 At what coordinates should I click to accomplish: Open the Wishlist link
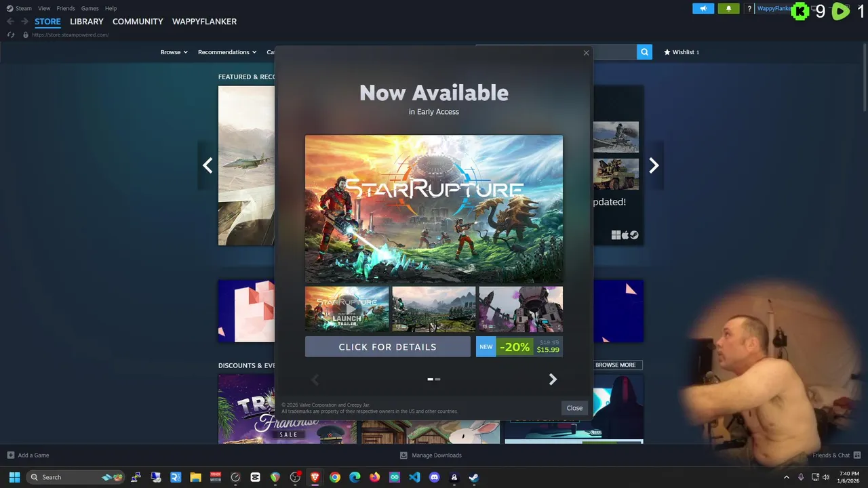(682, 52)
